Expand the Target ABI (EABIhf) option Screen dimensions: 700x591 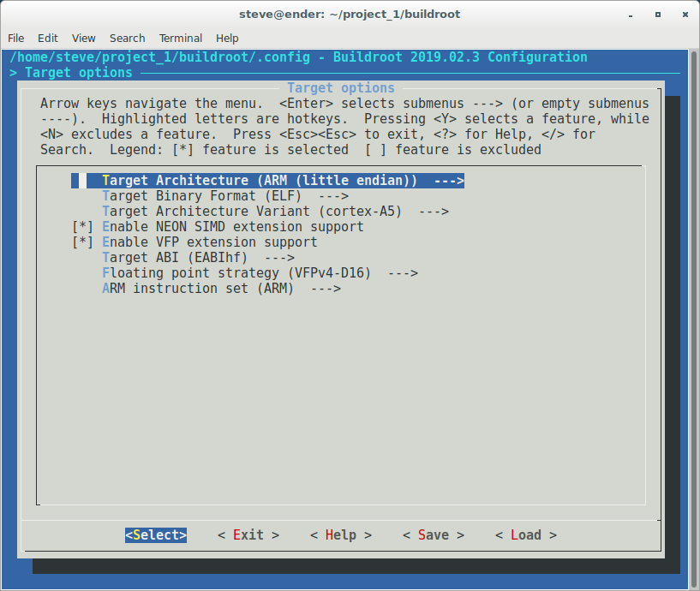click(198, 258)
